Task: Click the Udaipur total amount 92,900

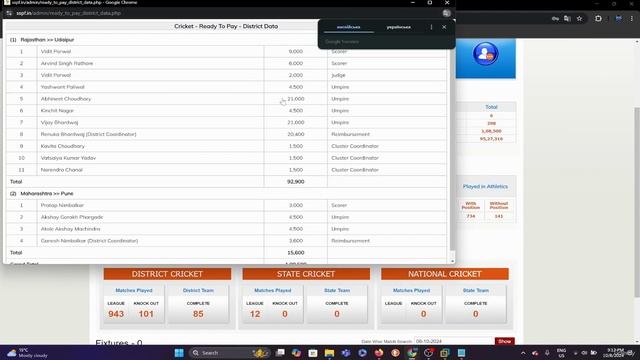Action: coord(296,182)
